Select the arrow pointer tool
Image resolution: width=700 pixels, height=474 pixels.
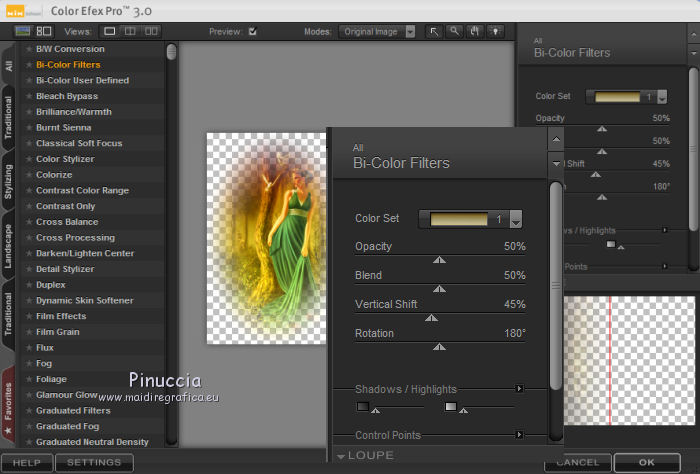(x=435, y=31)
